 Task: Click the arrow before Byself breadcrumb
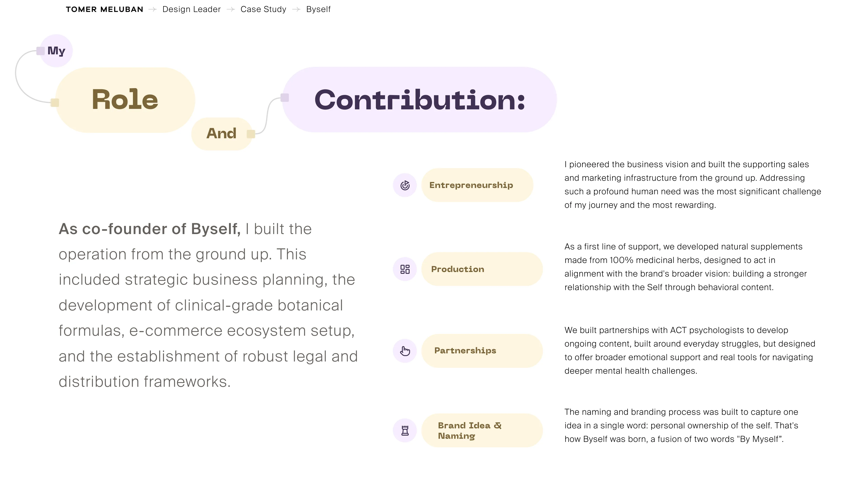(296, 9)
